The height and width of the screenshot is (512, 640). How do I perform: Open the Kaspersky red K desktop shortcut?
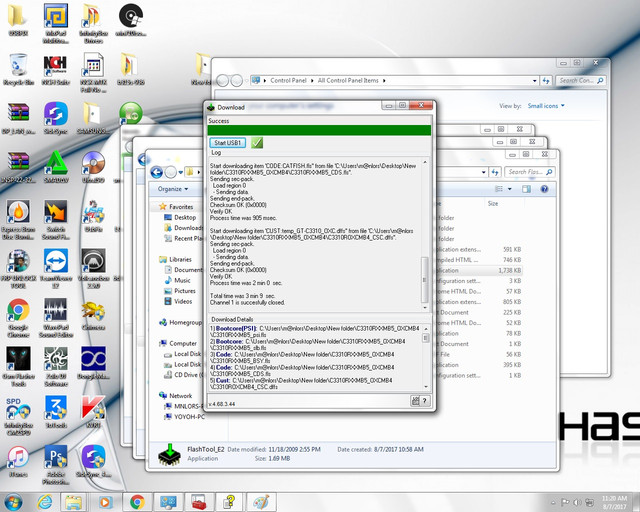[93, 412]
